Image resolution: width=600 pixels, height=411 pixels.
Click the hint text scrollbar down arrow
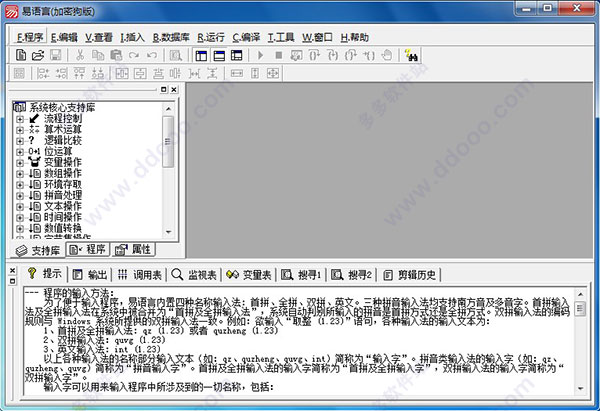coord(580,389)
